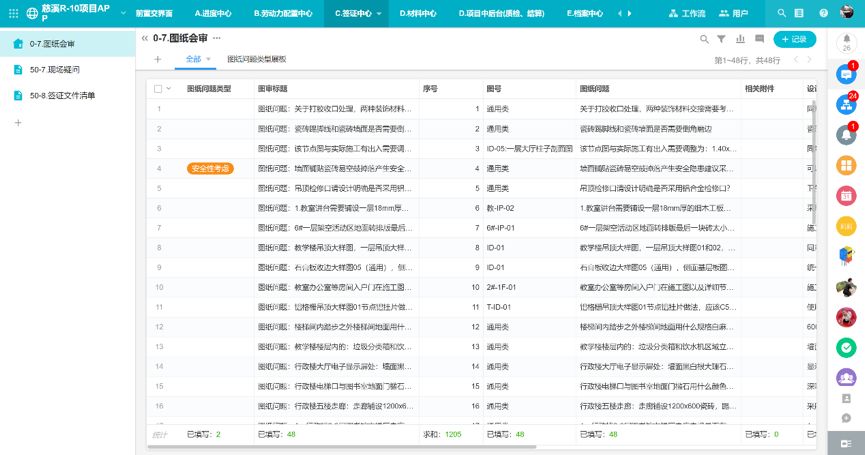This screenshot has height=455, width=865.
Task: Open the chart statistics icon
Action: click(x=740, y=39)
